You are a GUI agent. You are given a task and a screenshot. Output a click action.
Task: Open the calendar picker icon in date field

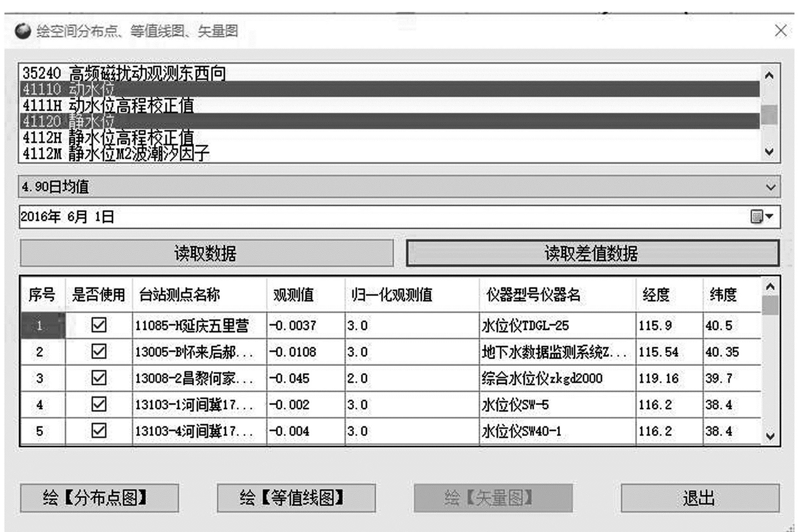pos(756,217)
